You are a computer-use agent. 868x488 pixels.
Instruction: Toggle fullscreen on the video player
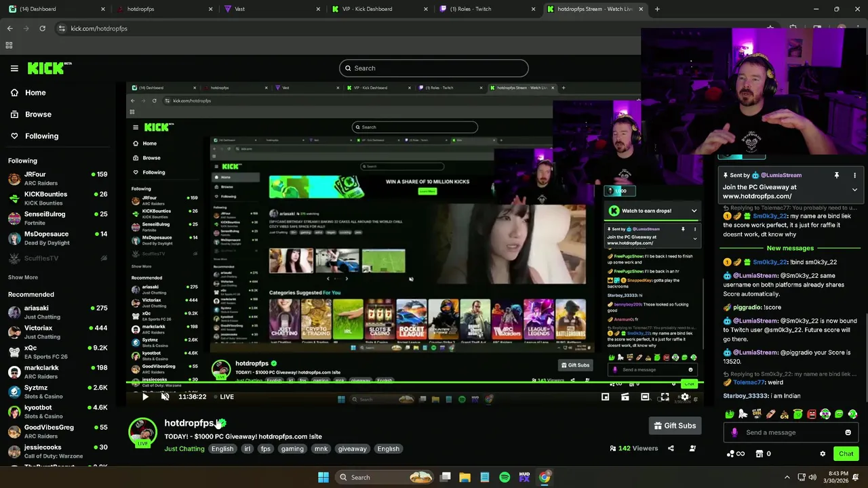point(665,397)
